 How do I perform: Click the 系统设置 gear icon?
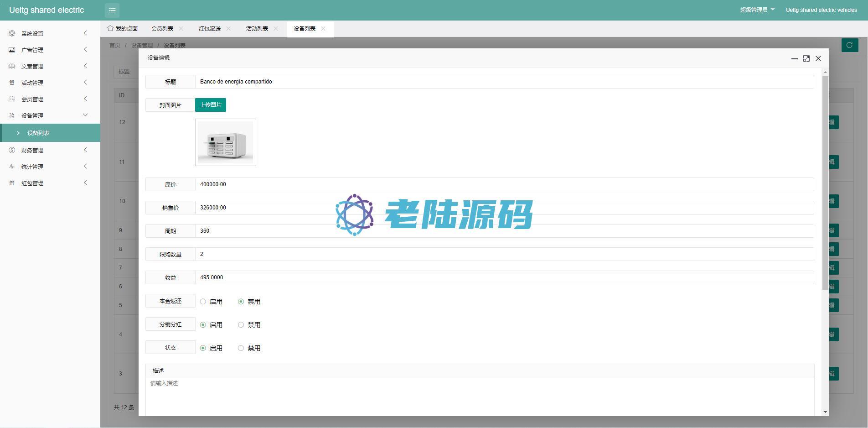point(12,33)
